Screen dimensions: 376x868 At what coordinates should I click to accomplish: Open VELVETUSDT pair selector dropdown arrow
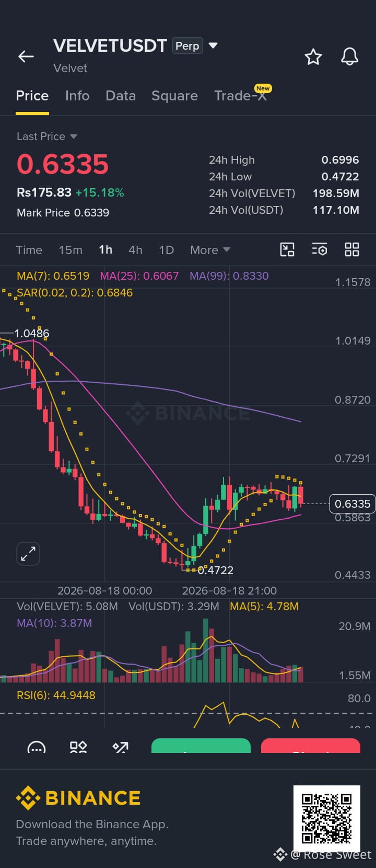213,45
